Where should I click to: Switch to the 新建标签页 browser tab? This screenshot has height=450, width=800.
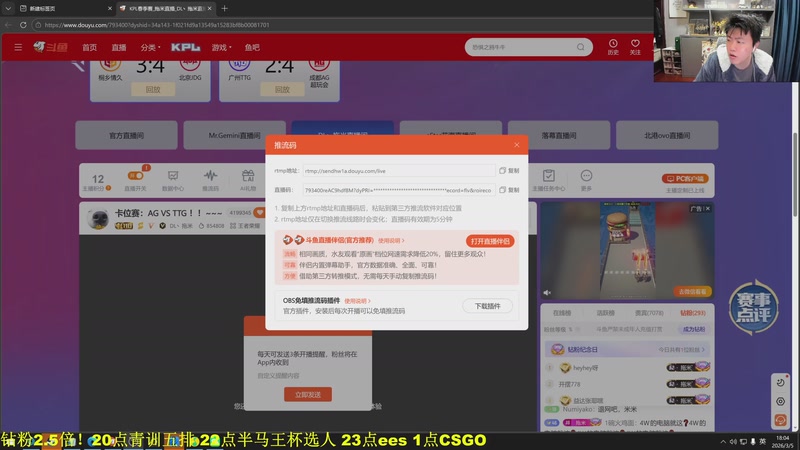[65, 8]
